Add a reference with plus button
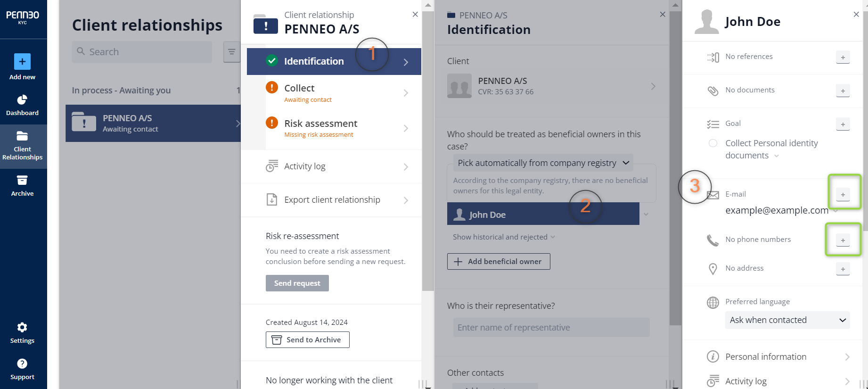Viewport: 868px width, 389px height. 843,57
